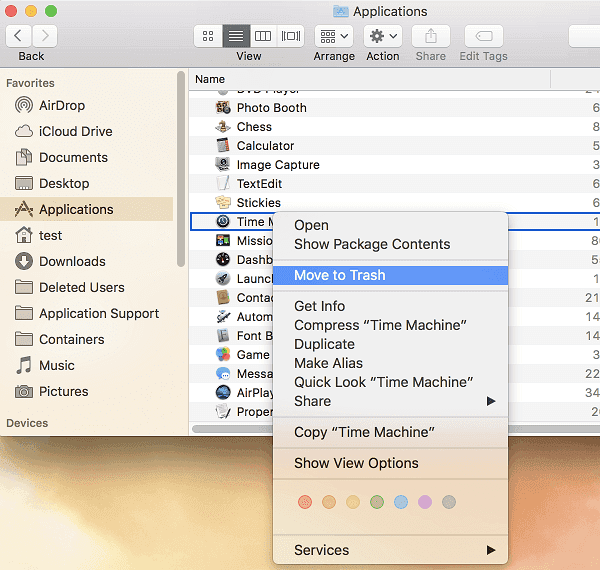Click the Share toolbar button
The width and height of the screenshot is (600, 570).
[431, 36]
